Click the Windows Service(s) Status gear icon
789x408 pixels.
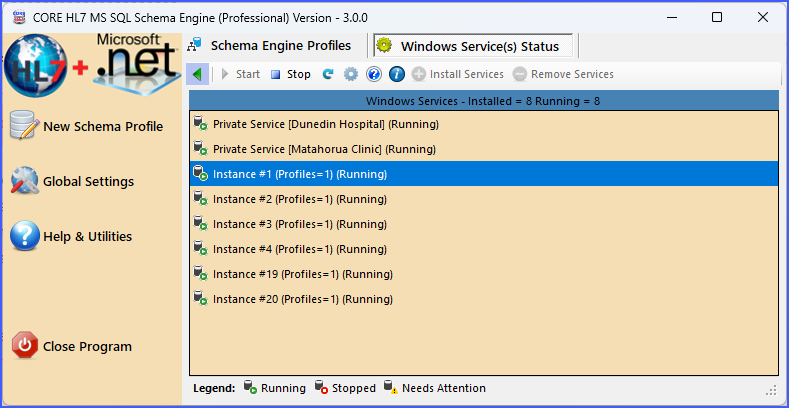(x=384, y=46)
